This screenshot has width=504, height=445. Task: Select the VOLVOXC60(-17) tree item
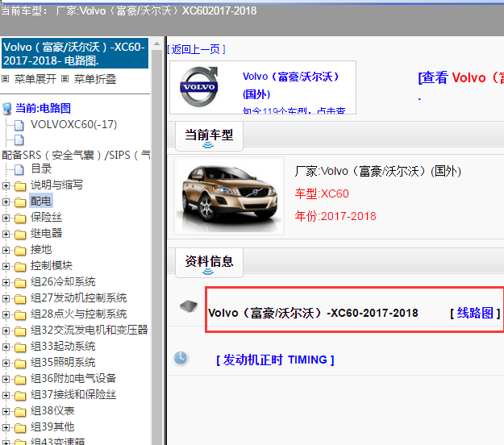(x=74, y=124)
